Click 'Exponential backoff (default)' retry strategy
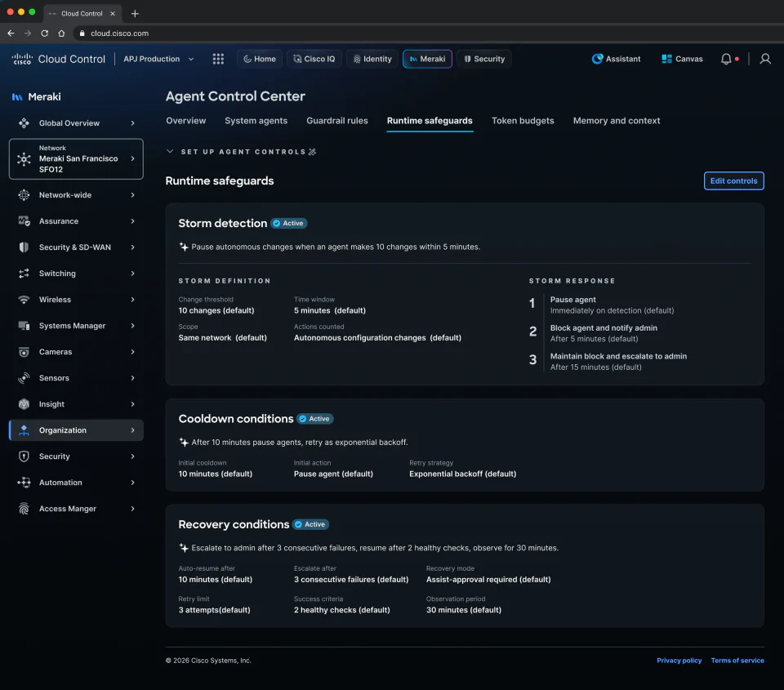Viewport: 784px width, 690px height. (462, 474)
